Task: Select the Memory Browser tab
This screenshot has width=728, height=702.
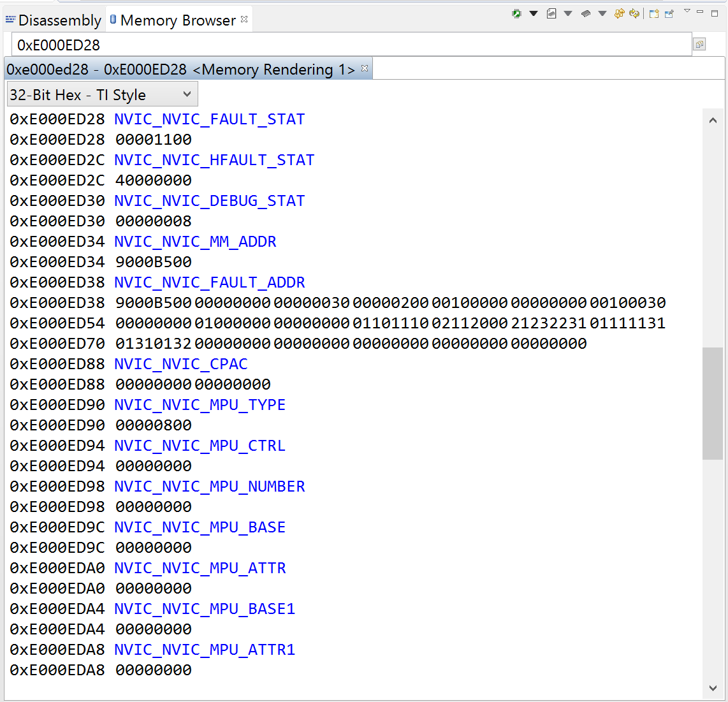Action: point(178,20)
